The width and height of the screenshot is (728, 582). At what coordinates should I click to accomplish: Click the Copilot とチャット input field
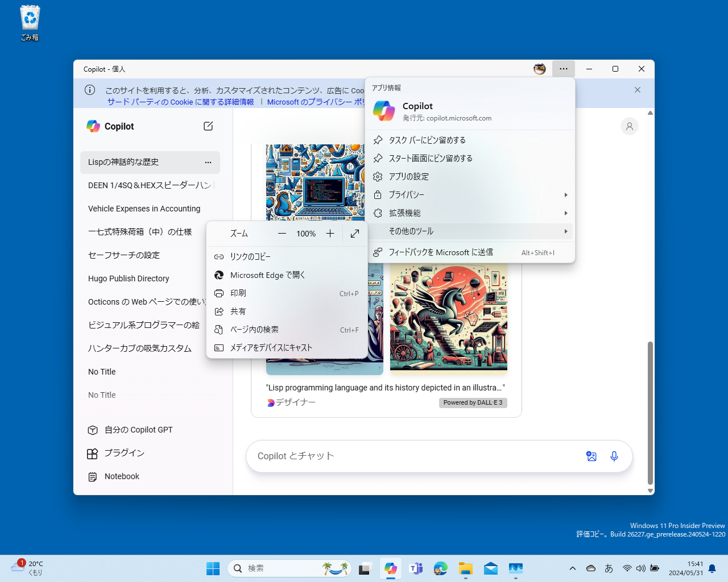coord(398,456)
